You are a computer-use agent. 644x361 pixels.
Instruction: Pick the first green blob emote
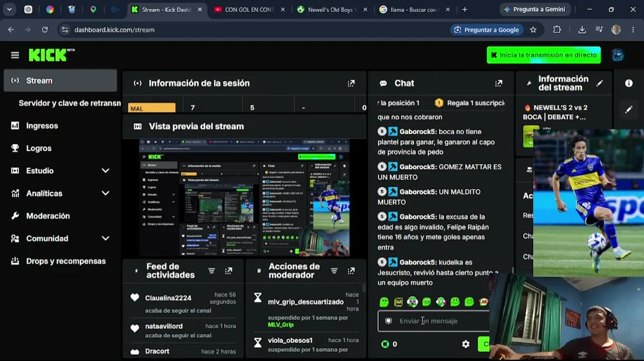coord(384,302)
